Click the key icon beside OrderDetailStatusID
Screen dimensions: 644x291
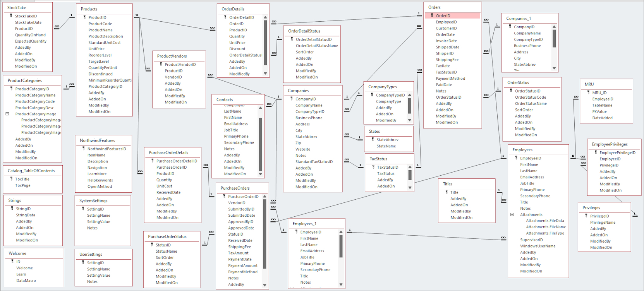292,39
